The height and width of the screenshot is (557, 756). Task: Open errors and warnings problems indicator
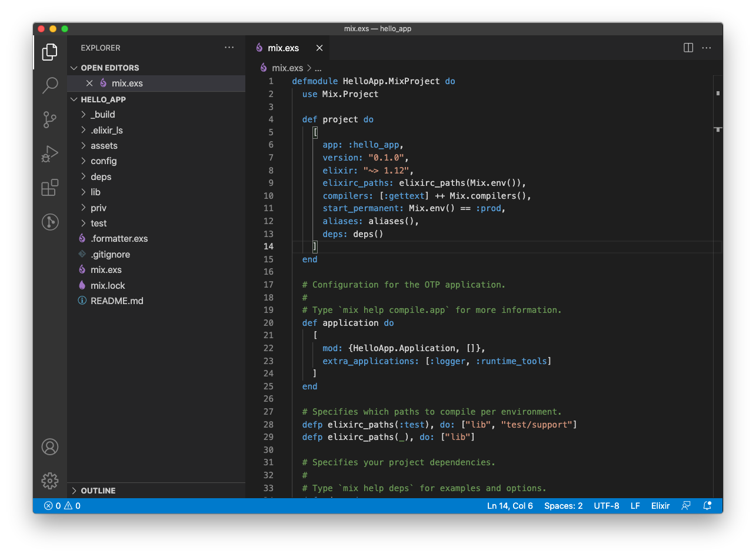tap(62, 506)
